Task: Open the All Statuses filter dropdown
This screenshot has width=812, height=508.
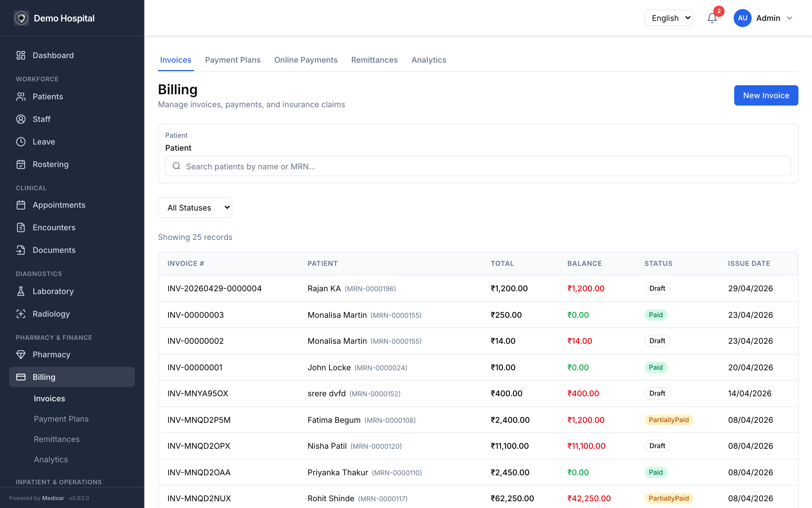Action: 195,207
